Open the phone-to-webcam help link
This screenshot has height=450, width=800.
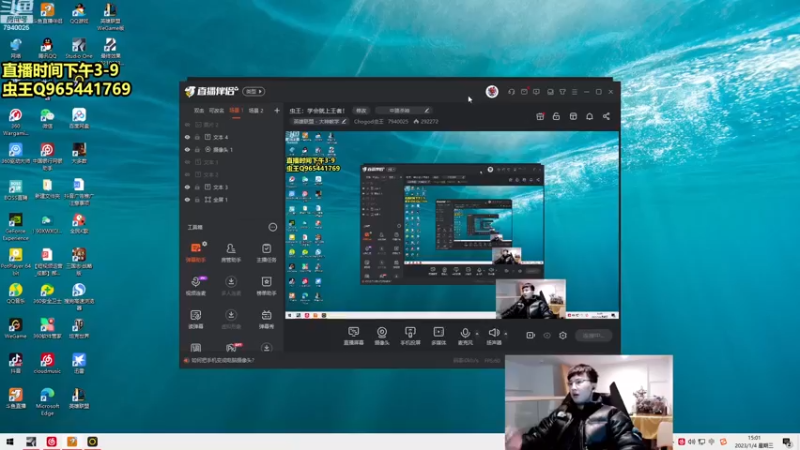pyautogui.click(x=222, y=360)
